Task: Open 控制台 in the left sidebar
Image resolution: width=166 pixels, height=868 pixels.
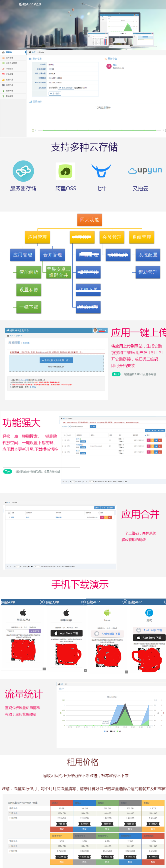Action: [x=13, y=52]
